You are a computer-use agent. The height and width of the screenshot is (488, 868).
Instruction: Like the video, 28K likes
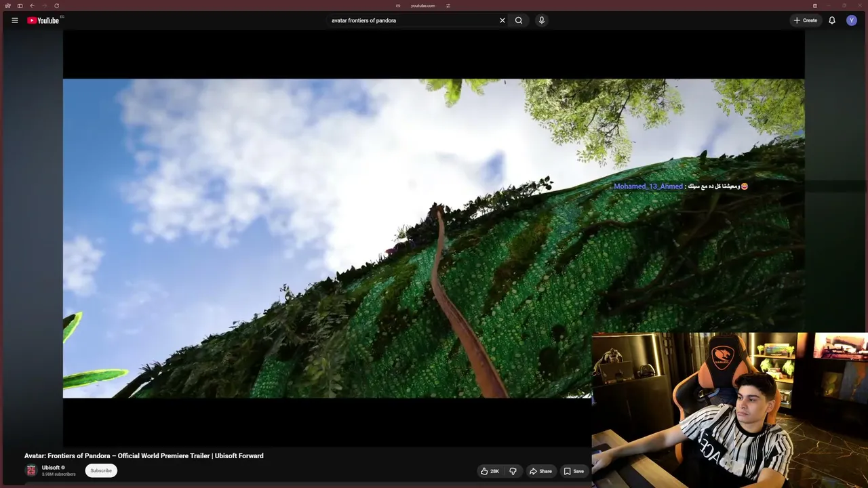[x=490, y=471]
